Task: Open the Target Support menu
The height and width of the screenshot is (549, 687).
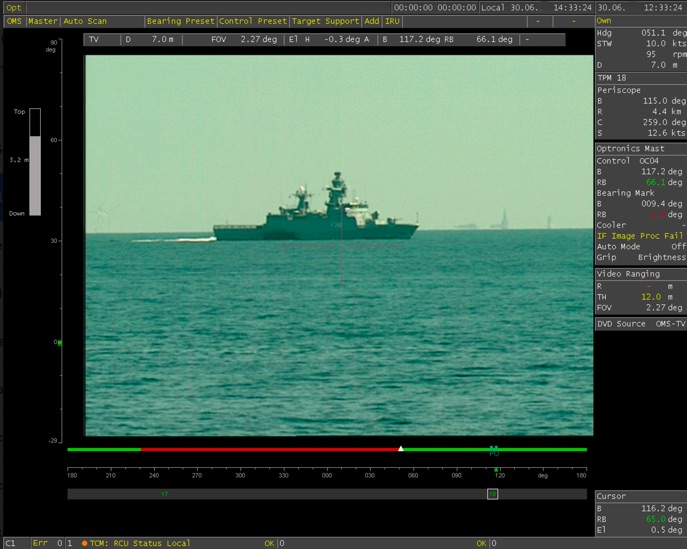Action: coord(325,21)
